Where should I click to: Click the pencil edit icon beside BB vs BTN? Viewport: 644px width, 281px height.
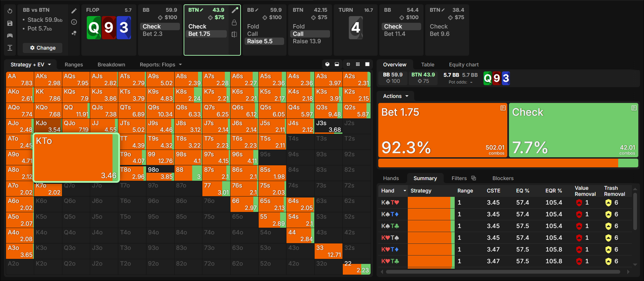pos(74,11)
